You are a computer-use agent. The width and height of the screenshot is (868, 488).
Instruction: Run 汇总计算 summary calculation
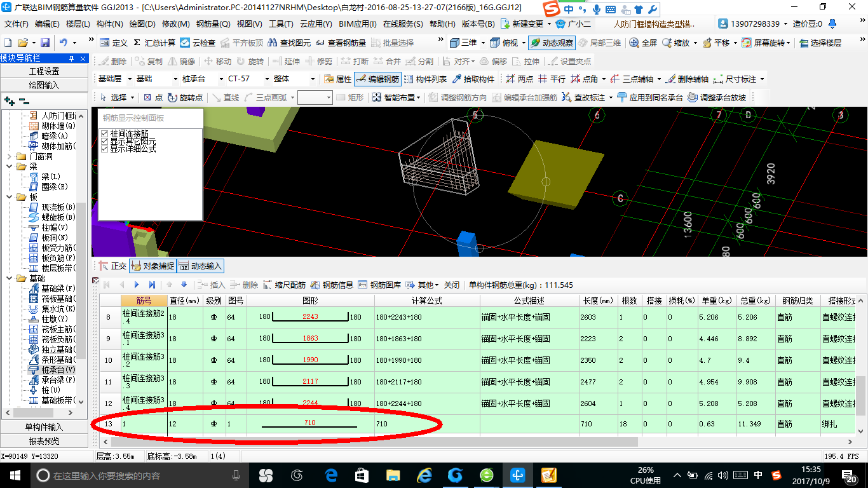[154, 43]
